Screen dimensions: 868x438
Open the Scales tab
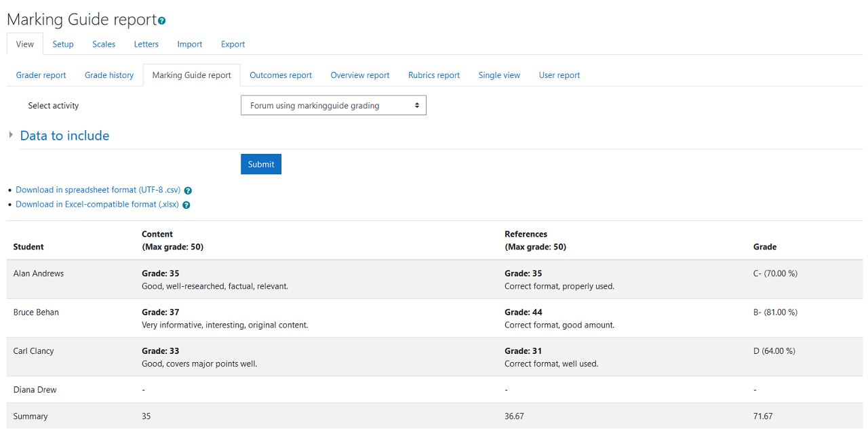[x=103, y=43]
